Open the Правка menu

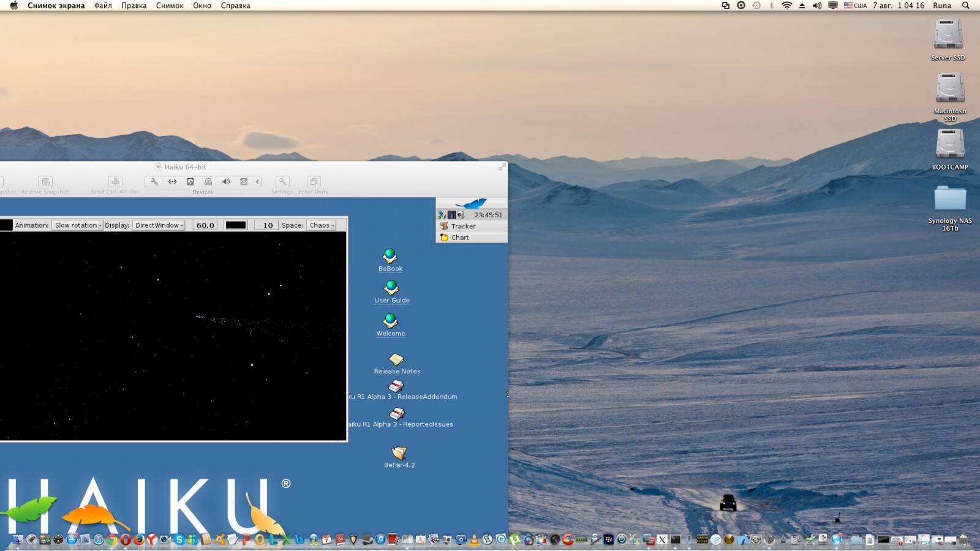[x=134, y=6]
